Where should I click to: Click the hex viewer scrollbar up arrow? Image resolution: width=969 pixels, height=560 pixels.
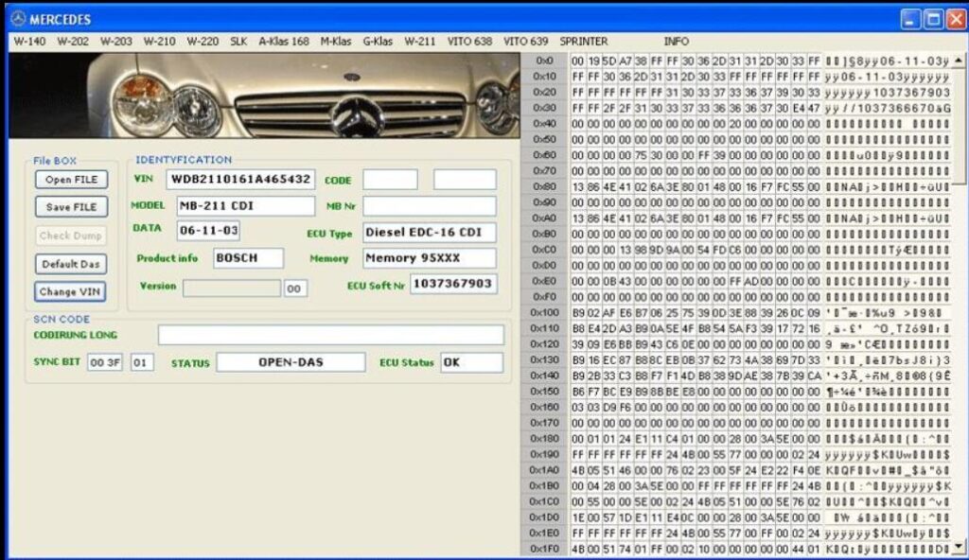(959, 60)
